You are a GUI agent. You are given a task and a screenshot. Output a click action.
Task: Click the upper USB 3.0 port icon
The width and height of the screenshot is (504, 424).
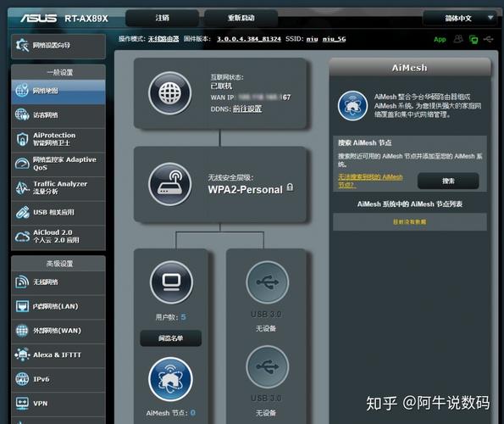click(x=267, y=282)
